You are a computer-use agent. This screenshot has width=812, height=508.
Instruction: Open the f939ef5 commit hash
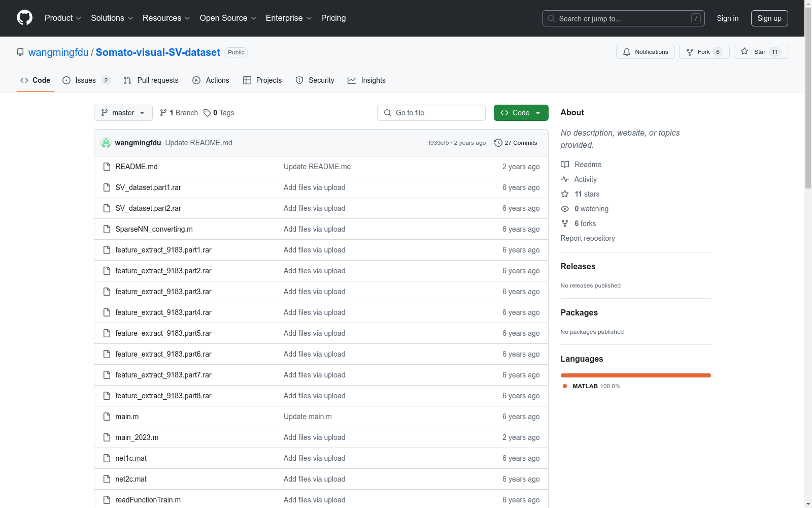click(438, 143)
